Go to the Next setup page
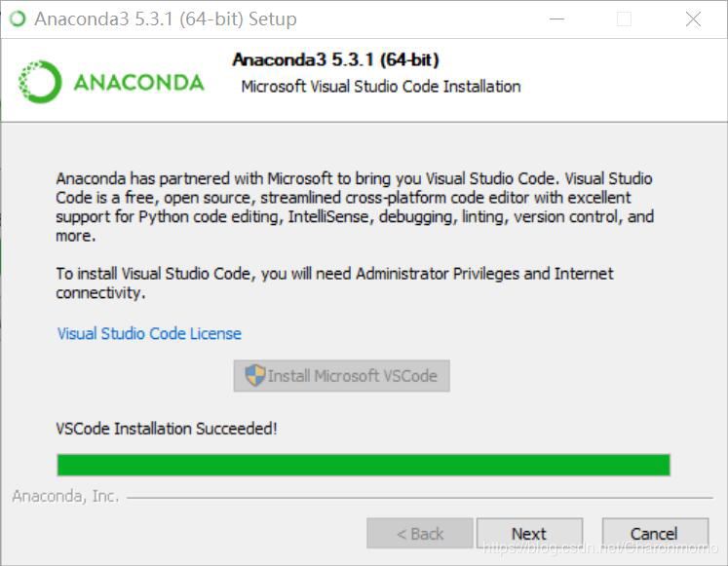The image size is (728, 566). pos(529,534)
